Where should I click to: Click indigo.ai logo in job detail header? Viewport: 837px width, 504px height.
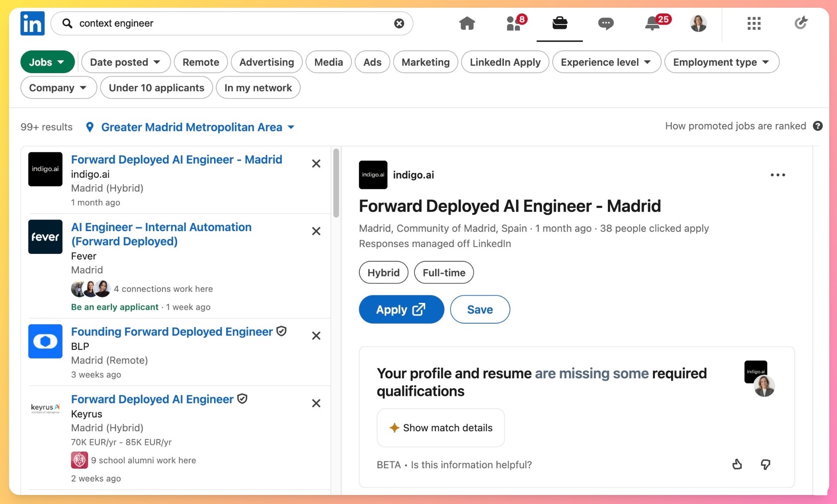tap(373, 175)
